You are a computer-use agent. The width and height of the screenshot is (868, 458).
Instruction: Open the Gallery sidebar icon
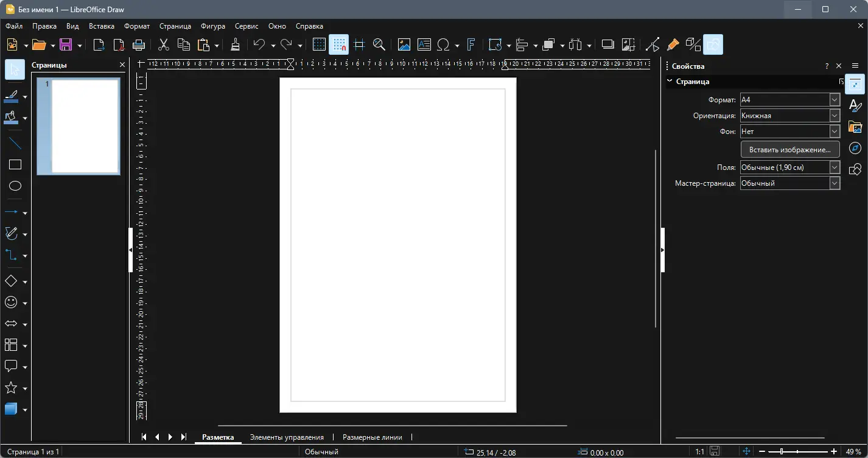[855, 127]
